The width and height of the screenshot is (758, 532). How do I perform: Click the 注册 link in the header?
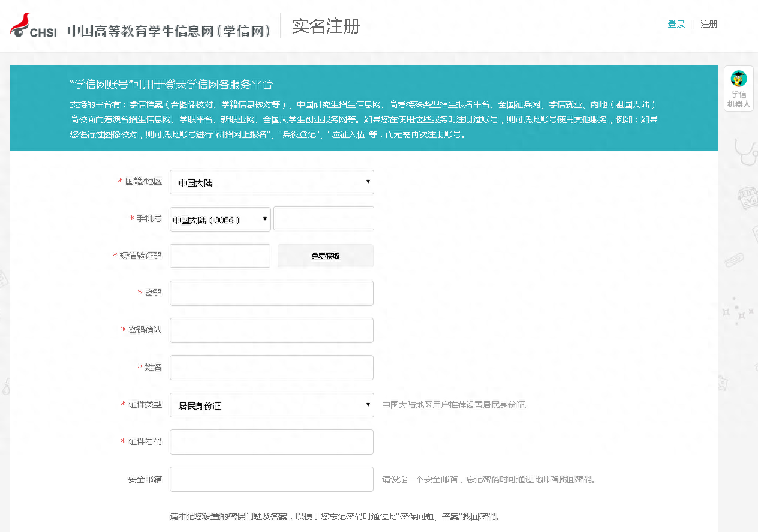click(x=709, y=24)
